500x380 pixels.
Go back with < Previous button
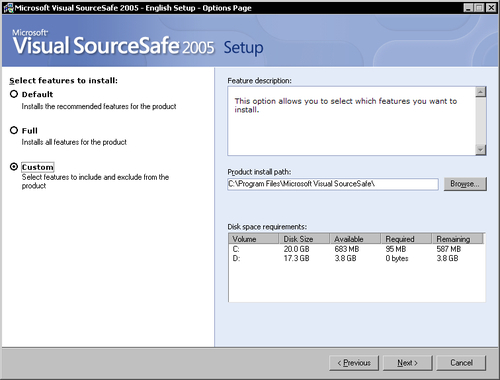[x=354, y=363]
